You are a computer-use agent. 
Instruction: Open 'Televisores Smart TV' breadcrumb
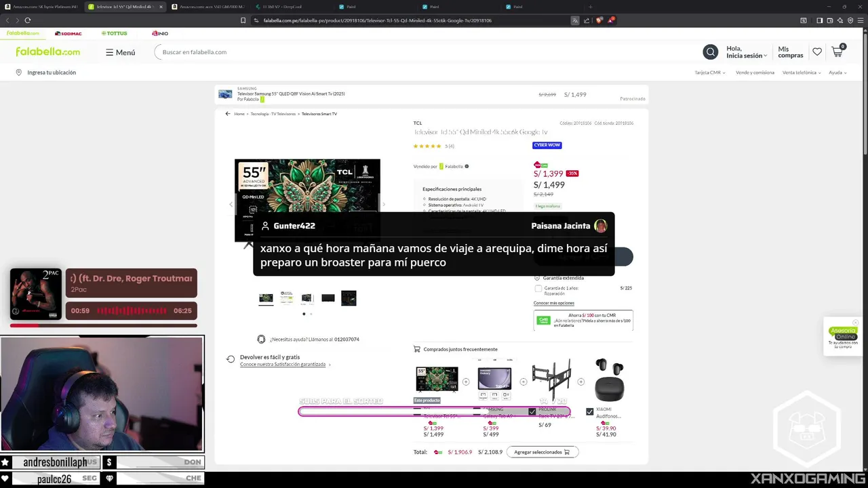(319, 114)
